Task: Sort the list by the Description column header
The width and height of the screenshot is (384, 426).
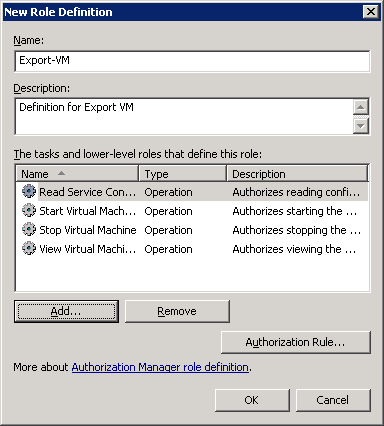Action: tap(297, 174)
